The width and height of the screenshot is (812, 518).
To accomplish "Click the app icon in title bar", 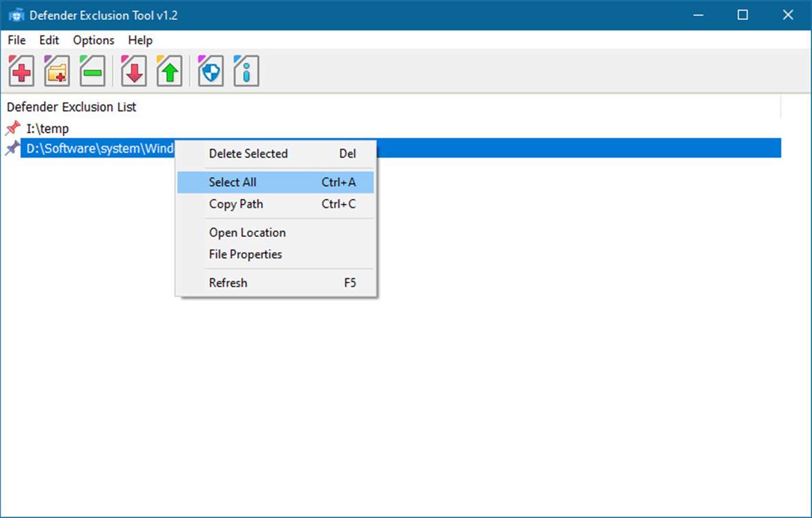I will click(x=17, y=15).
